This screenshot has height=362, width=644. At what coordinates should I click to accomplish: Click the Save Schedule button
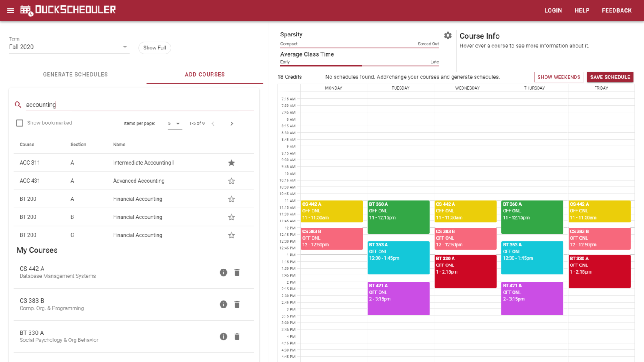[x=610, y=77]
